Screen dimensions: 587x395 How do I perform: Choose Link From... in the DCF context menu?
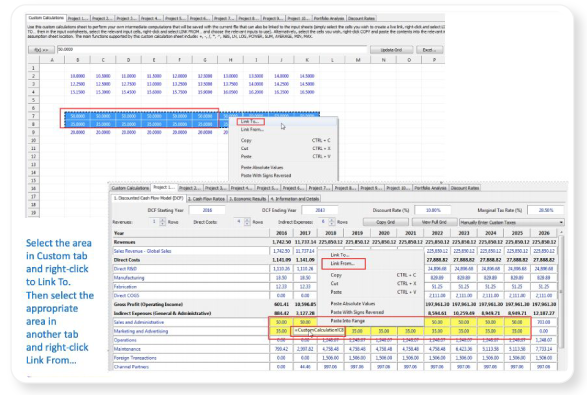pos(343,264)
